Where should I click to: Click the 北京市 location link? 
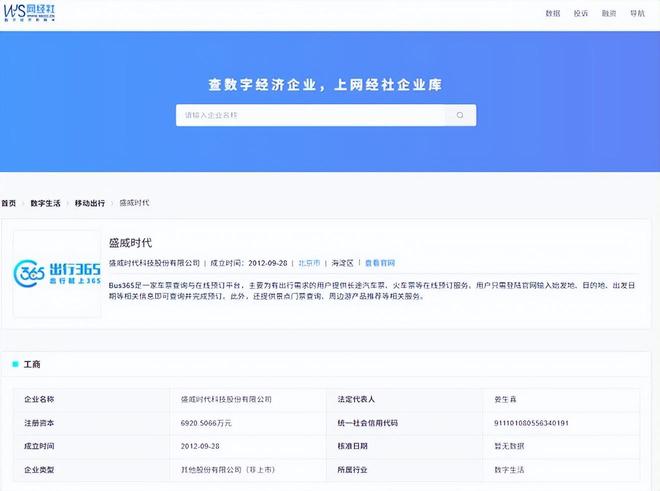point(309,263)
